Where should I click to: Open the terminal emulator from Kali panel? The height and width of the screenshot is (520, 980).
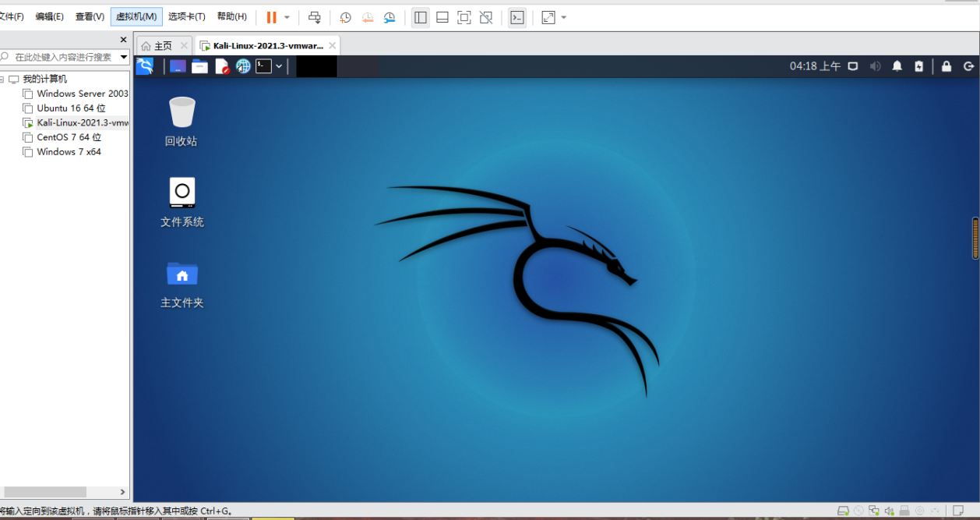[264, 66]
